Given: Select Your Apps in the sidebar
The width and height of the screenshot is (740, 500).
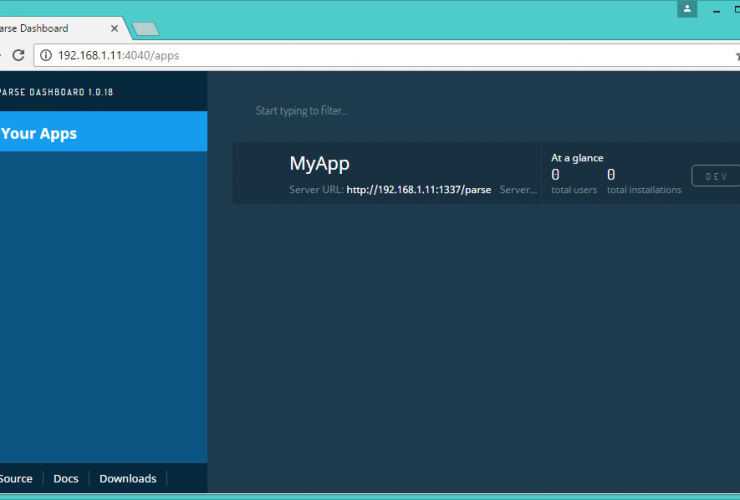Looking at the screenshot, I should click(40, 133).
